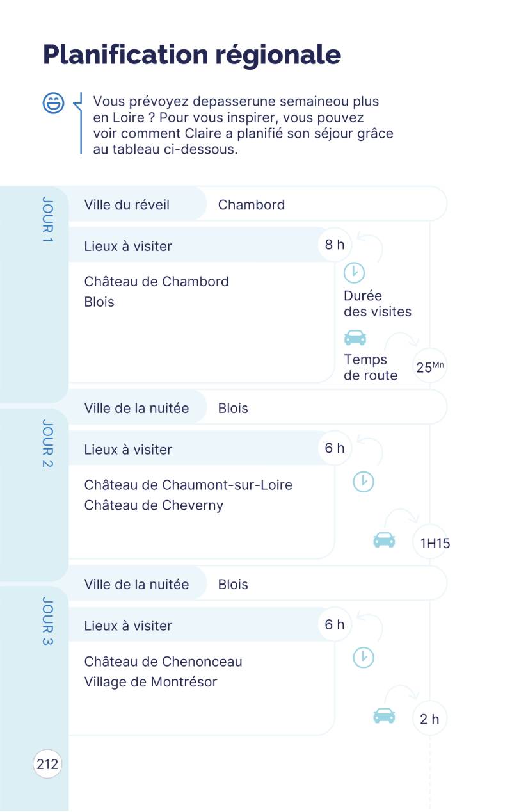This screenshot has height=812, width=512.
Task: Click the page number 212 badge
Action: pyautogui.click(x=47, y=764)
